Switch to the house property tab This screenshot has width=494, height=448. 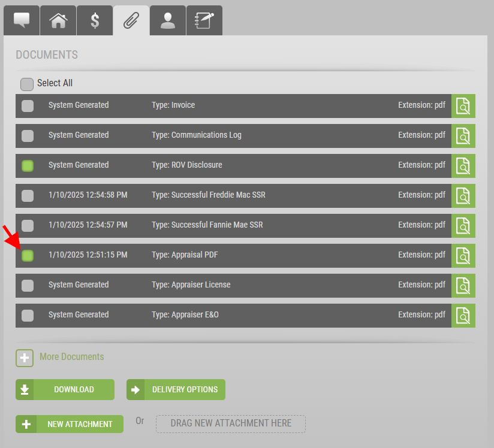coord(58,20)
